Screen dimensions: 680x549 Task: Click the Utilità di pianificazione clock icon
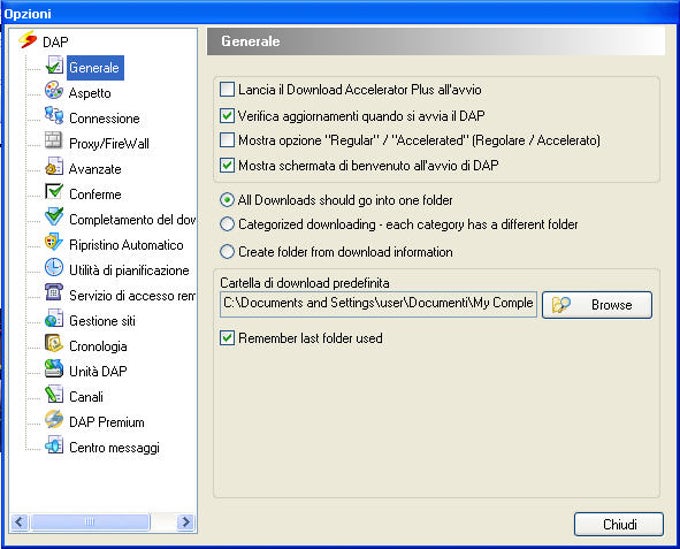54,268
